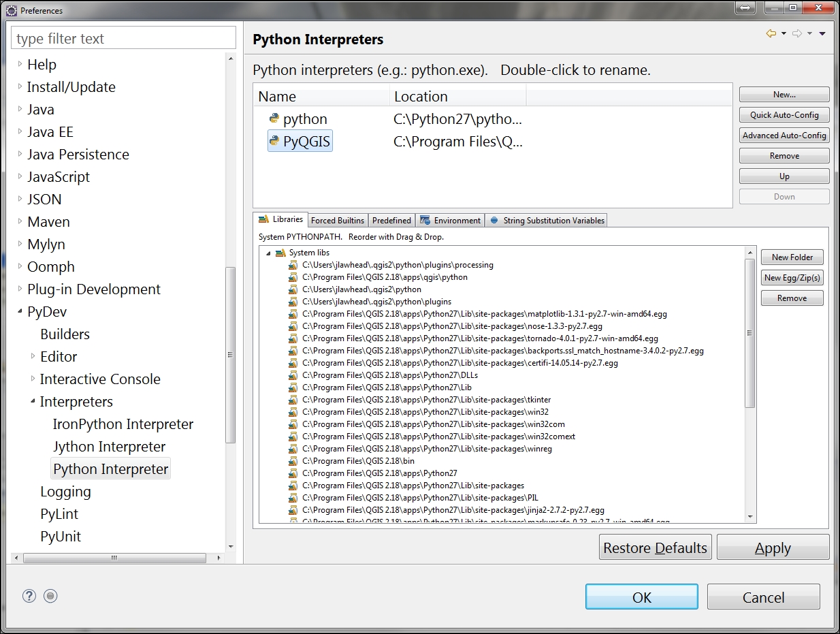Click Quick Auto-Config button
Image resolution: width=840 pixels, height=634 pixels.
(x=784, y=115)
